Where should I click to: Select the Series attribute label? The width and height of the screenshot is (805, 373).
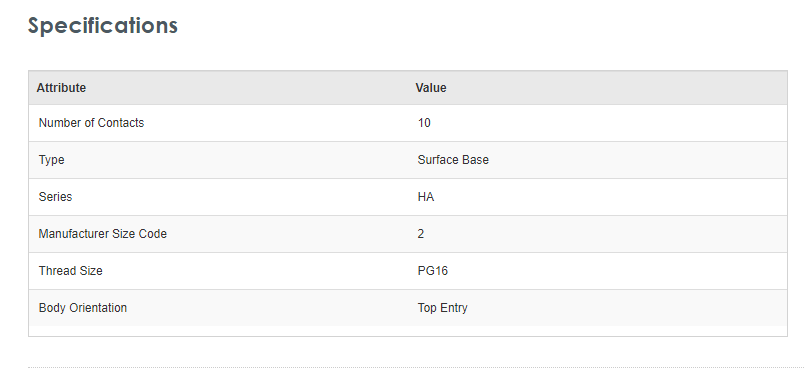click(x=55, y=197)
